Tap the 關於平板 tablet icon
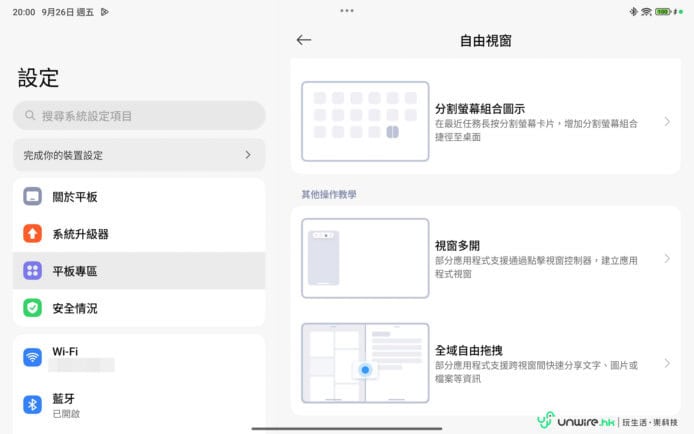The width and height of the screenshot is (694, 434). point(33,197)
